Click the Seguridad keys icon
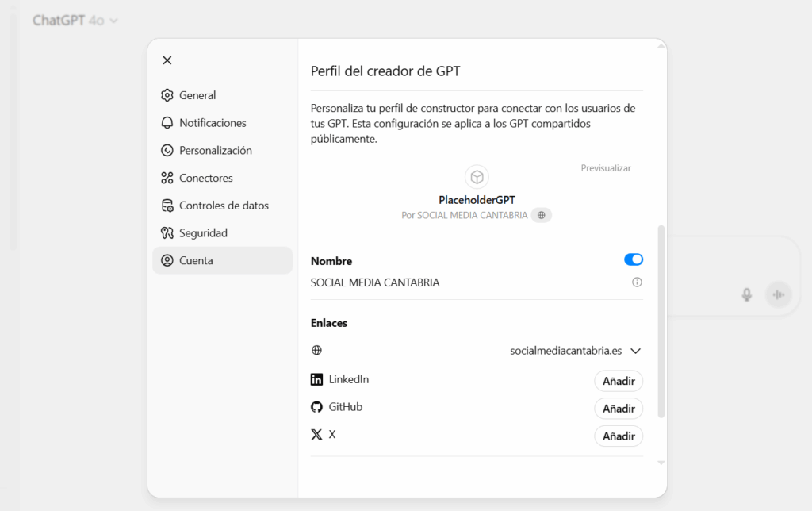Viewport: 812px width, 511px height. pyautogui.click(x=167, y=233)
